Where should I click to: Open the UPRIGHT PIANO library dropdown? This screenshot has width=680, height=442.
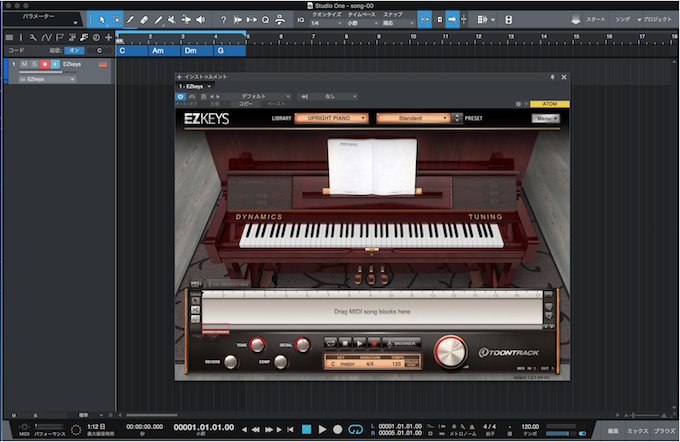(x=331, y=118)
